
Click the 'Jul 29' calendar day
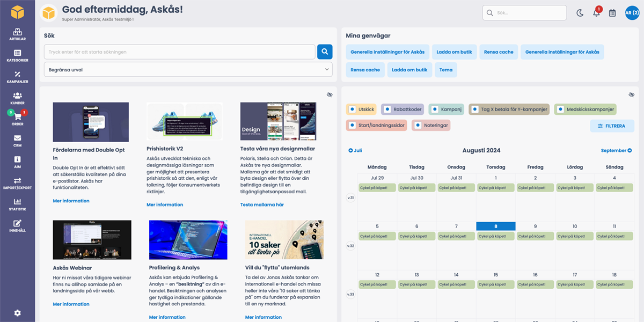point(377,178)
